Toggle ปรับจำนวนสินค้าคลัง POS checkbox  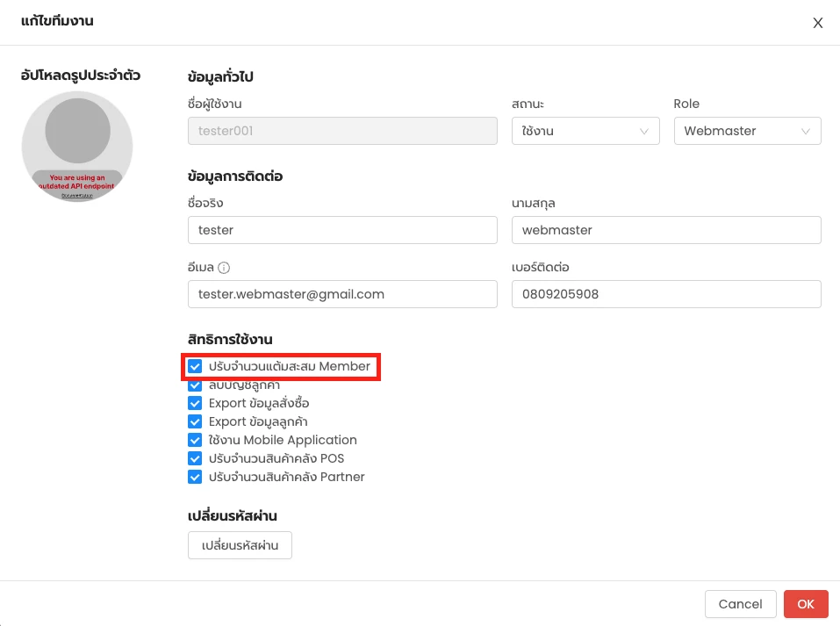pyautogui.click(x=195, y=458)
